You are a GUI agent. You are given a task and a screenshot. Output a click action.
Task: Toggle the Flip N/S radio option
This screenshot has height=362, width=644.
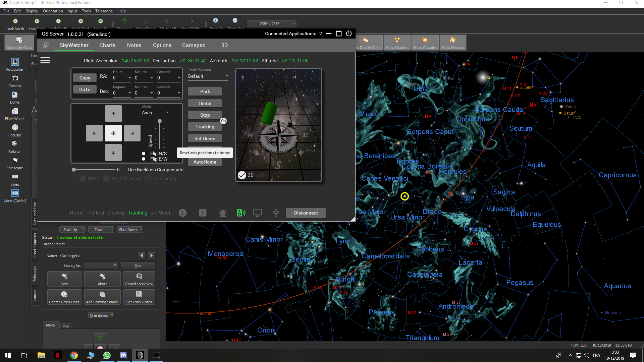[x=144, y=154]
